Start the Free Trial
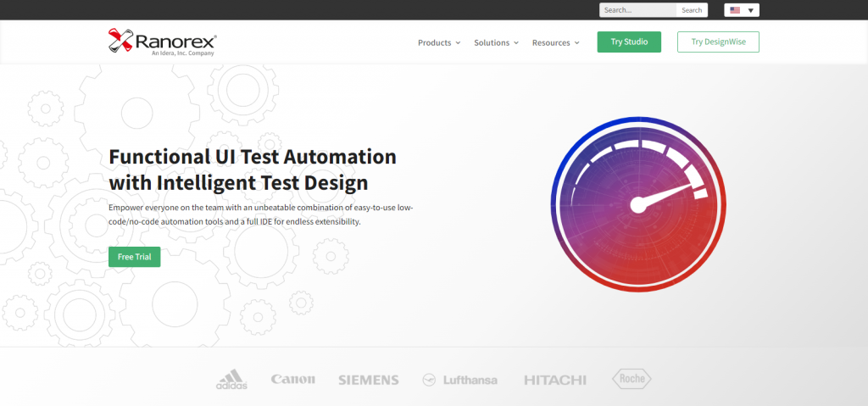The image size is (868, 406). click(x=135, y=257)
